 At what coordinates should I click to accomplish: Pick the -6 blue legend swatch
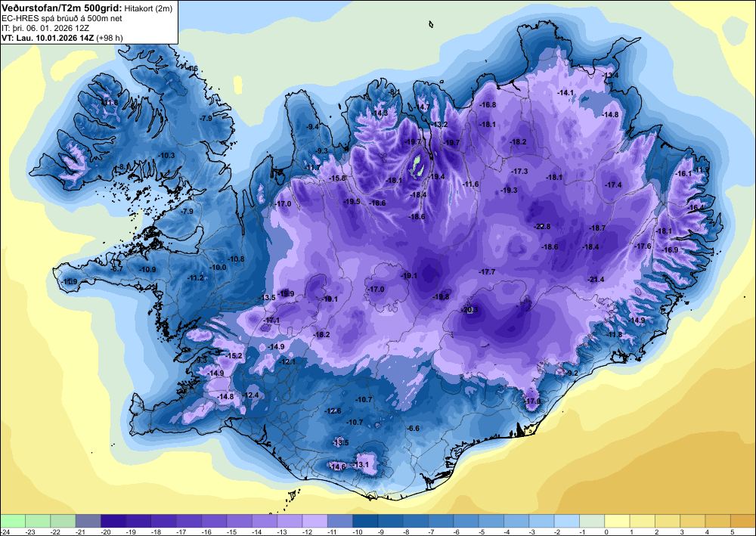click(x=466, y=522)
